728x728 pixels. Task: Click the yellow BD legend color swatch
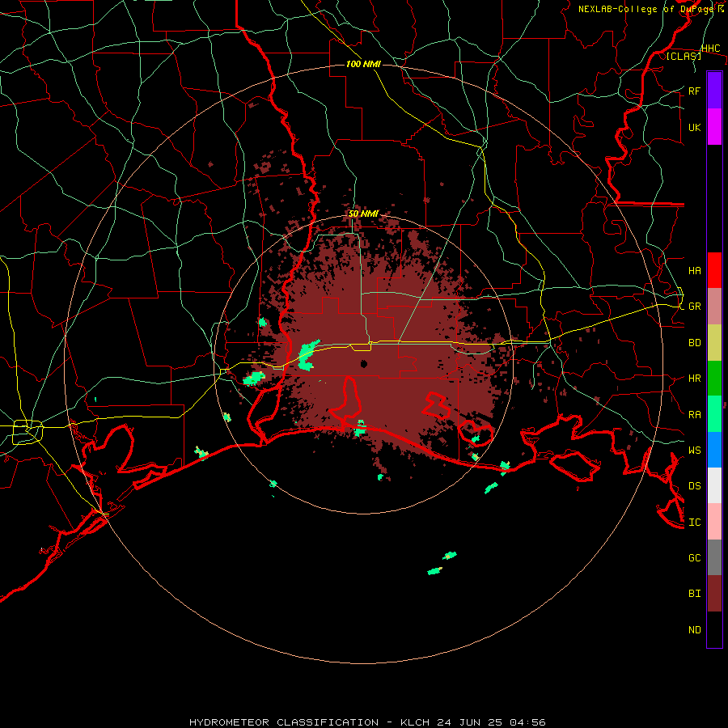(714, 343)
